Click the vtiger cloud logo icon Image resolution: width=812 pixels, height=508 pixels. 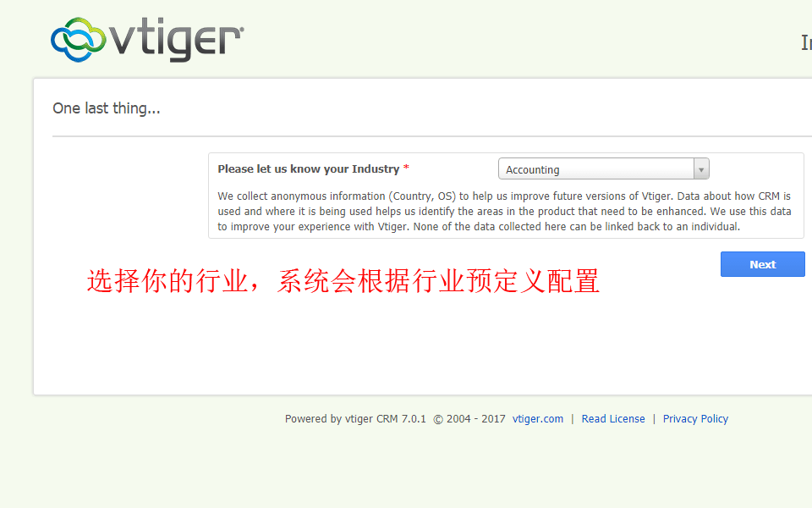click(78, 40)
